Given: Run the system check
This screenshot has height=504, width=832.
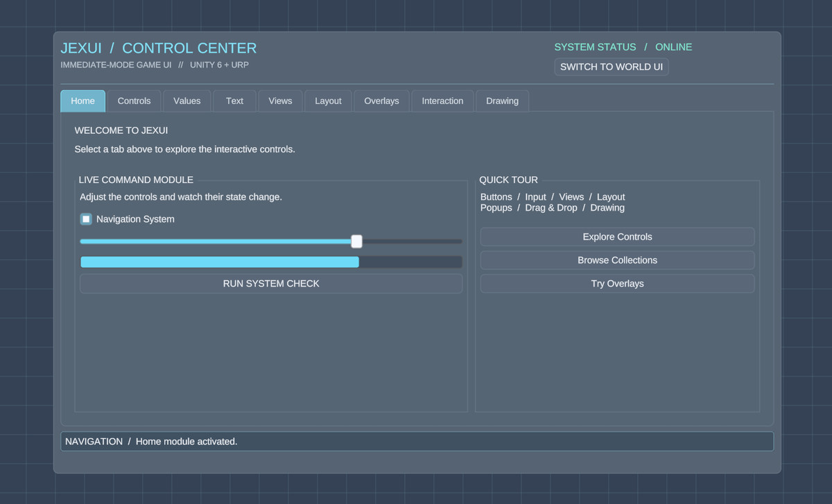Looking at the screenshot, I should (271, 284).
